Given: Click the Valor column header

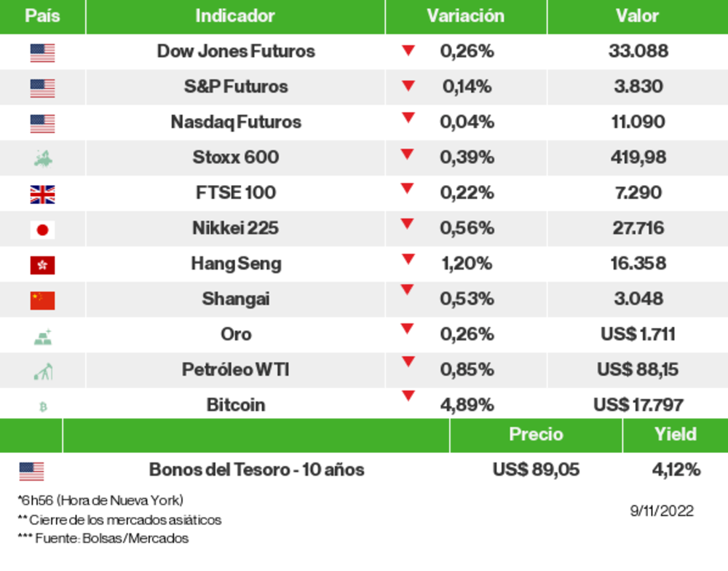Looking at the screenshot, I should coord(637,16).
